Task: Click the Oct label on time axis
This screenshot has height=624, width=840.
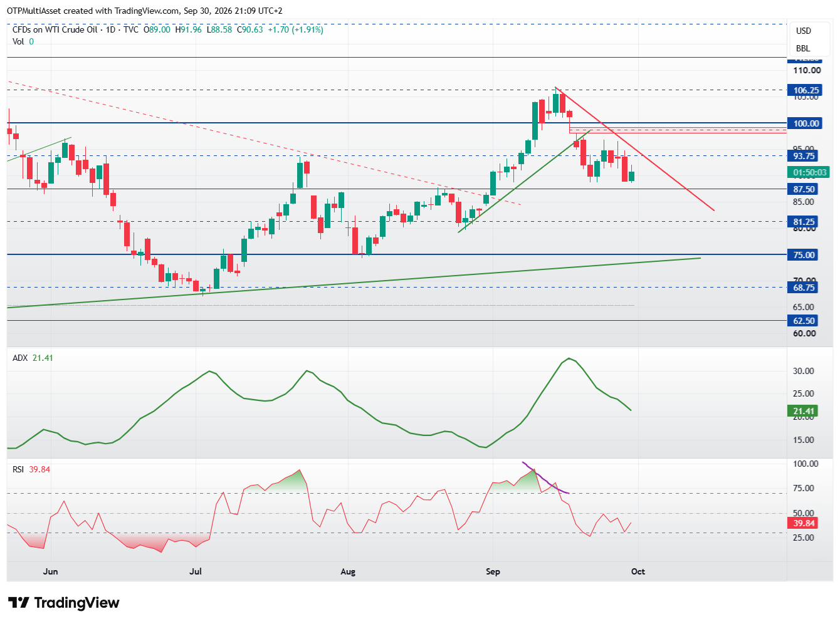Action: click(x=638, y=571)
